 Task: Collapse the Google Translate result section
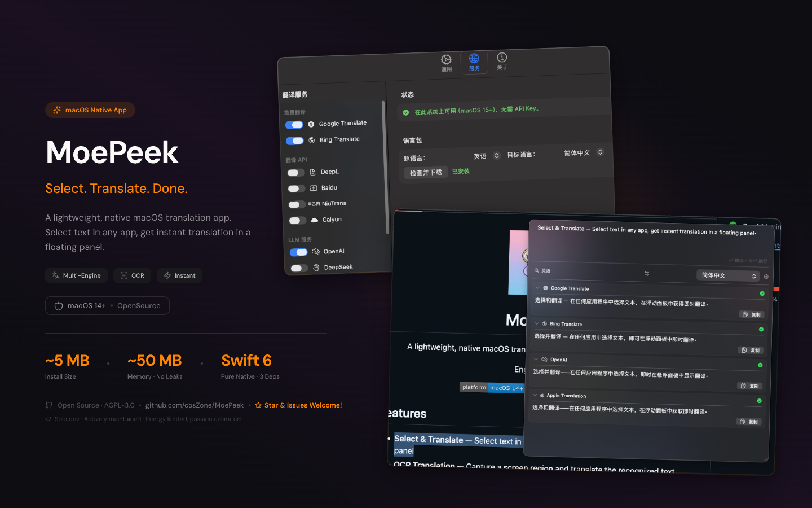pyautogui.click(x=537, y=288)
